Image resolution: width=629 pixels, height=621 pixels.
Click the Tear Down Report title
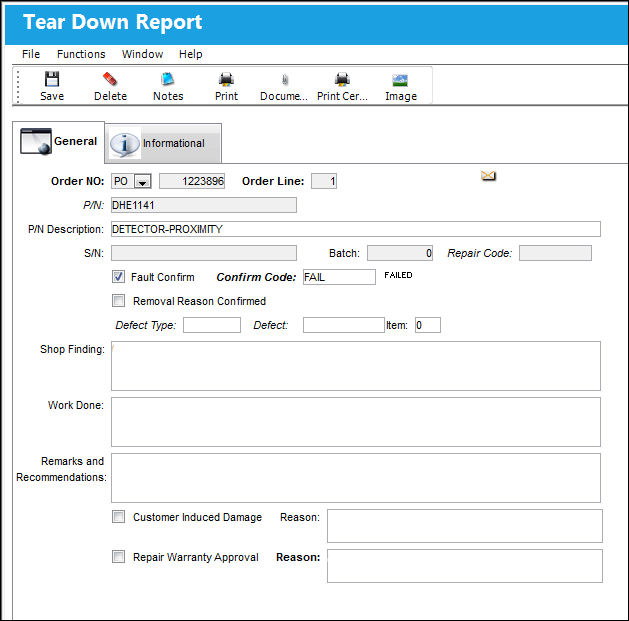[x=113, y=22]
